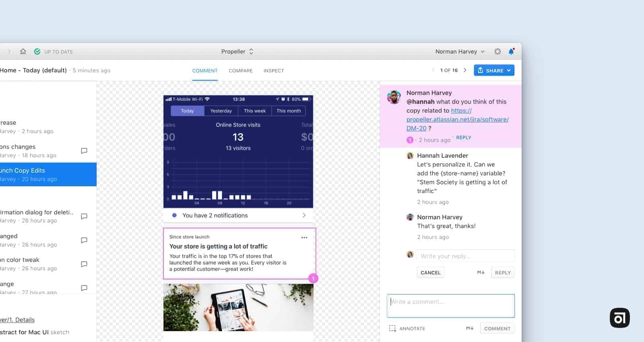Click the Markdown icon beside Comment button
The image size is (644, 342).
[x=470, y=328]
